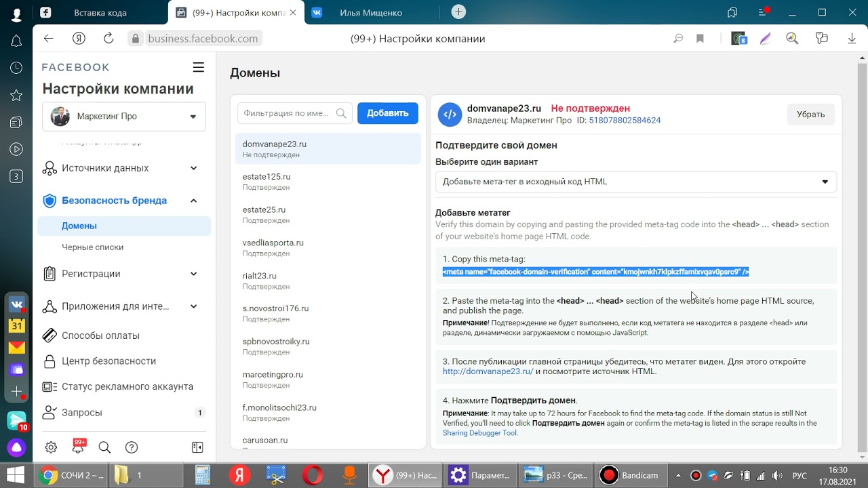This screenshot has width=868, height=488.
Task: Open browser downloads arrow icon
Action: click(x=852, y=39)
